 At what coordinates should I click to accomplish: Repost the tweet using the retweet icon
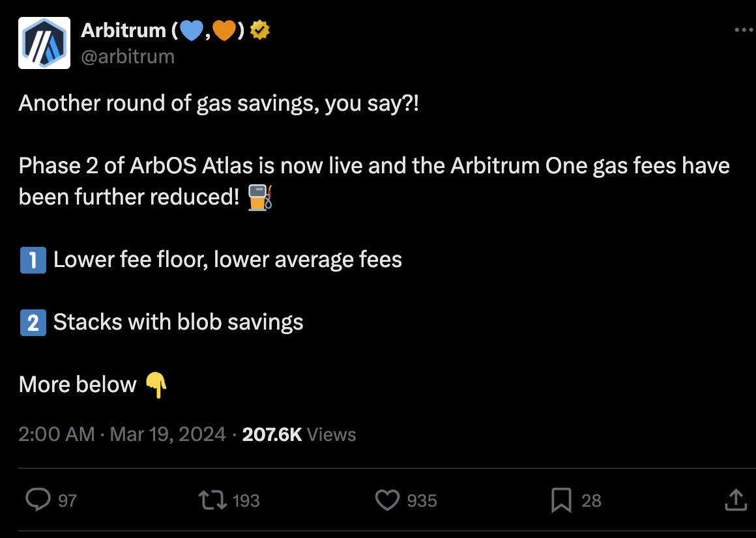click(x=212, y=500)
